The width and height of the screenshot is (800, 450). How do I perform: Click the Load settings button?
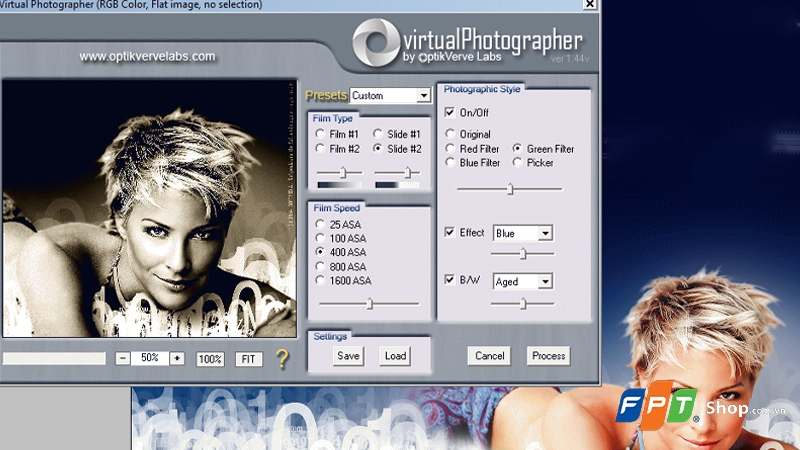[395, 356]
